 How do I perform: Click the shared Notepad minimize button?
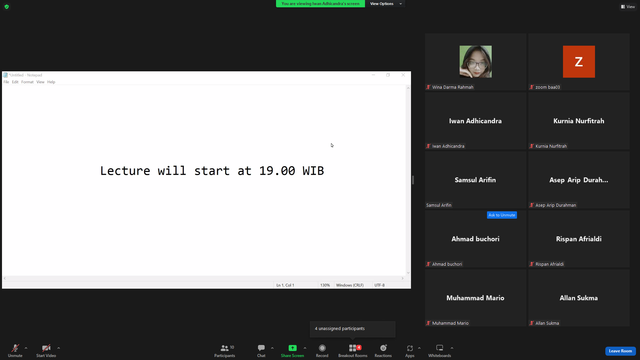[373, 75]
